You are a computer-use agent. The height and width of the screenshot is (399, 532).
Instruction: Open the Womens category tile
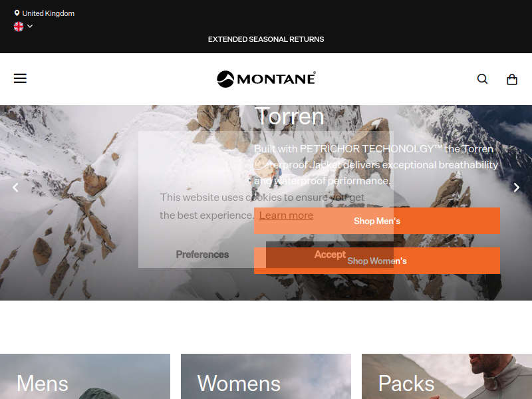point(266,376)
